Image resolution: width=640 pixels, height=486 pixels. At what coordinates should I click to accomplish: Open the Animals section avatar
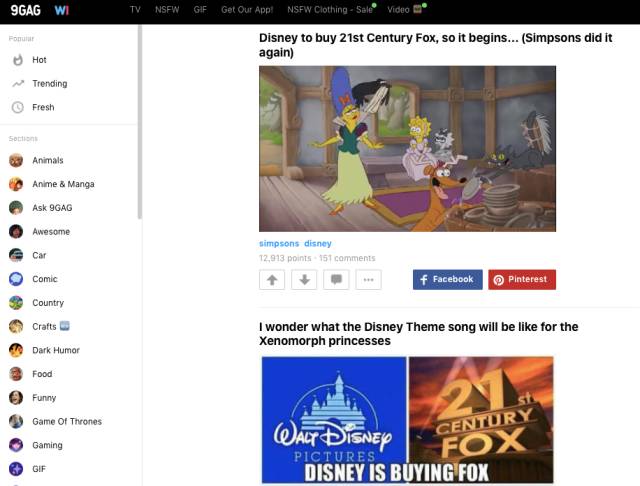point(16,160)
